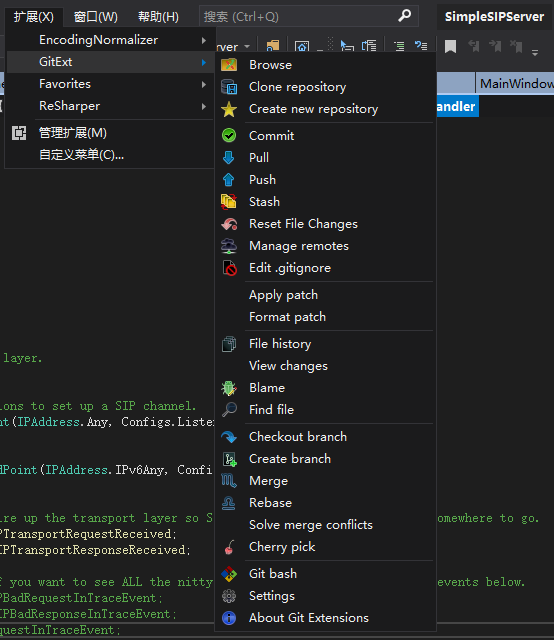The height and width of the screenshot is (640, 554).
Task: Open 自定义菜单(C)... customize menu
Action: point(110,155)
